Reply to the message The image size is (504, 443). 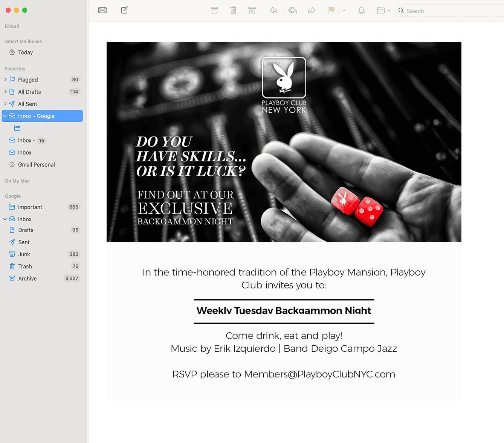coord(273,10)
